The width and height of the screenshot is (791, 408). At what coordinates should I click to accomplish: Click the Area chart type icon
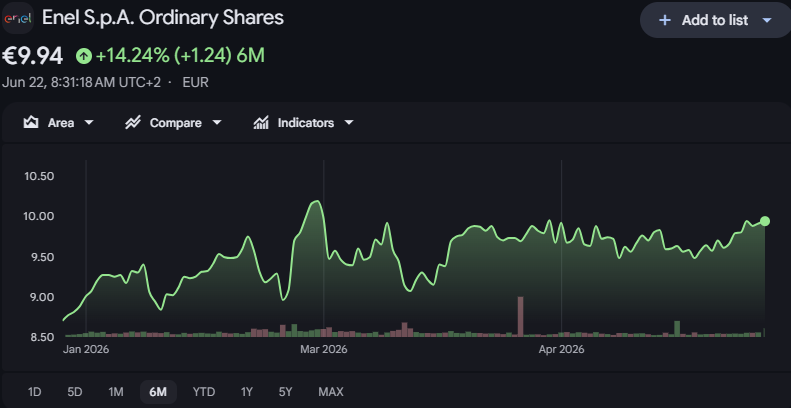(x=31, y=123)
